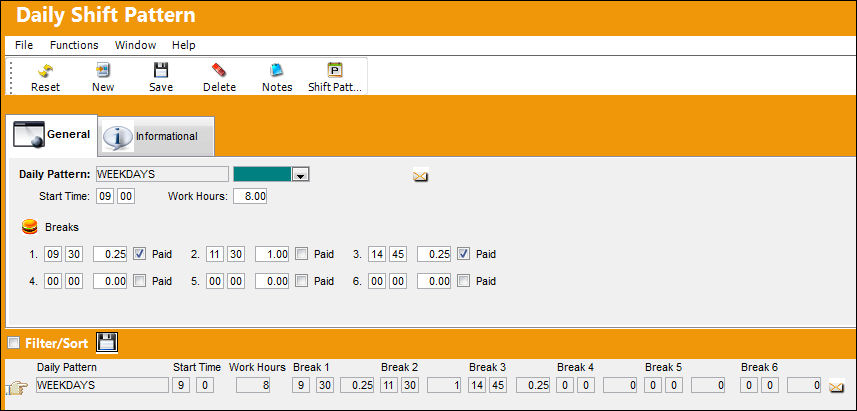Click Break 1 minutes 30 in list
The image size is (857, 411).
point(324,385)
